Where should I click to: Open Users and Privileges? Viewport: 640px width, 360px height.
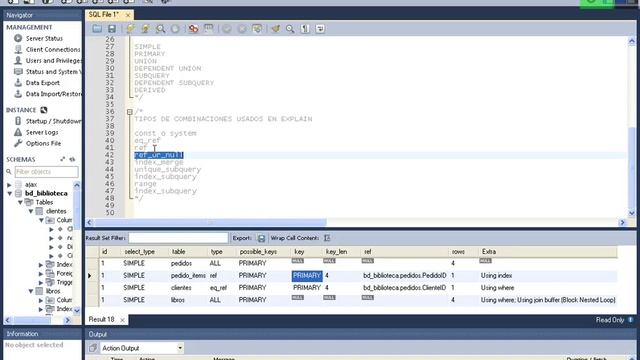(x=53, y=60)
